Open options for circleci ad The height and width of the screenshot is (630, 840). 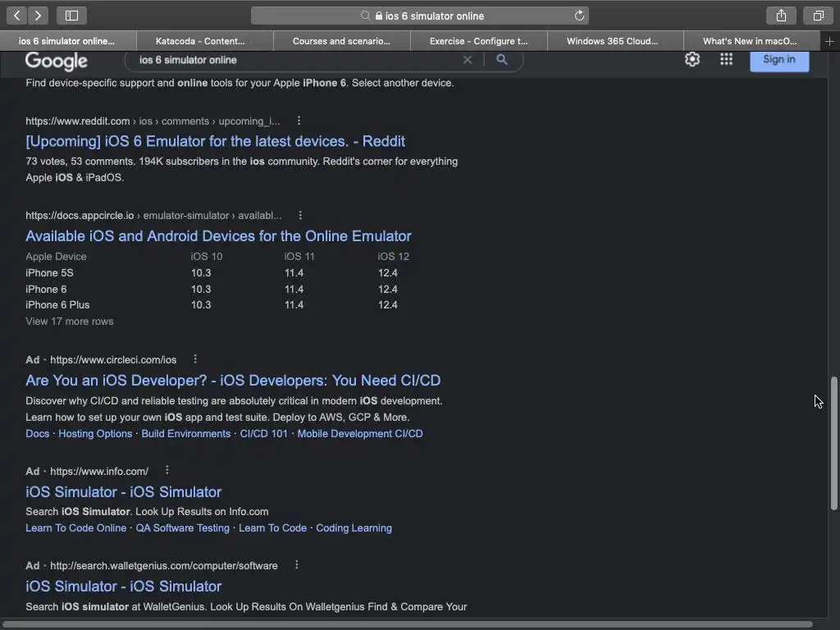click(x=195, y=359)
